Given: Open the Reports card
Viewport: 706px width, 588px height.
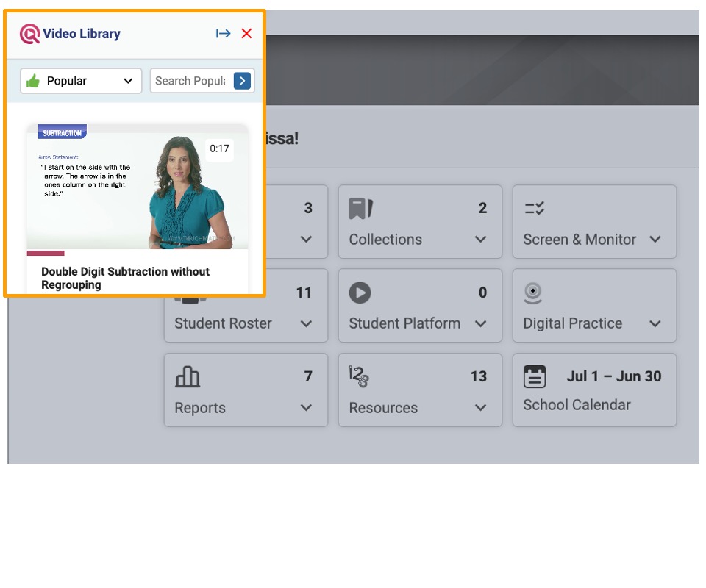Looking at the screenshot, I should [x=246, y=390].
